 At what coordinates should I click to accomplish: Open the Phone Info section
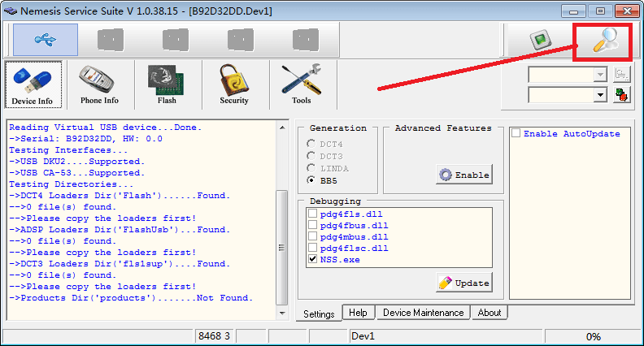coord(99,84)
